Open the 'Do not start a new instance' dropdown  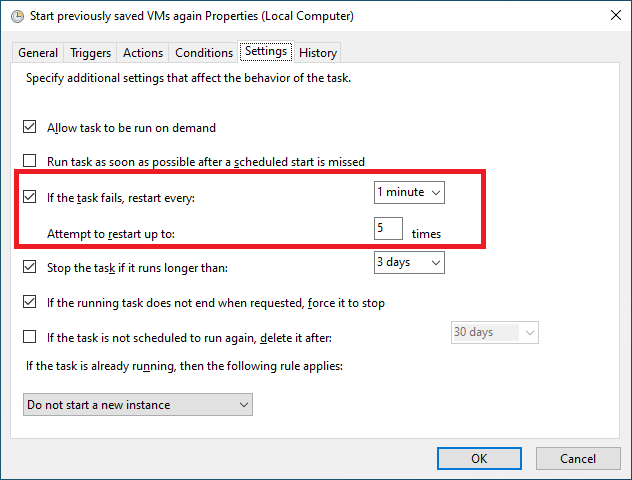tap(138, 405)
